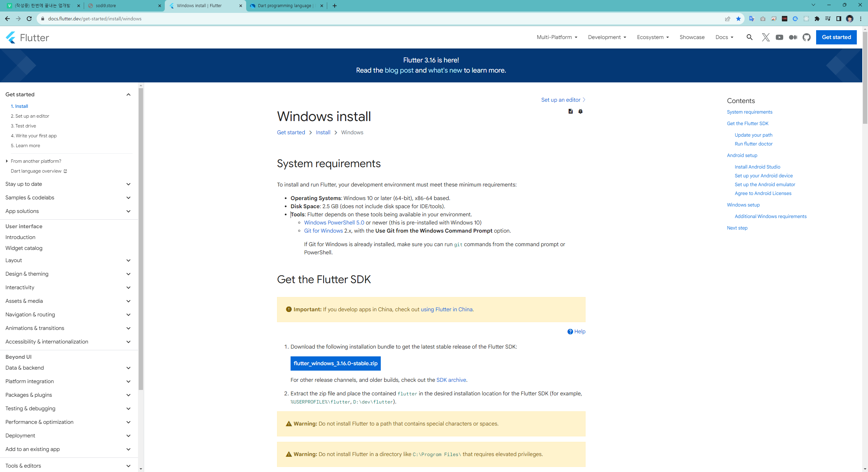The image size is (868, 472).
Task: Open the site search magnifier icon
Action: click(749, 37)
